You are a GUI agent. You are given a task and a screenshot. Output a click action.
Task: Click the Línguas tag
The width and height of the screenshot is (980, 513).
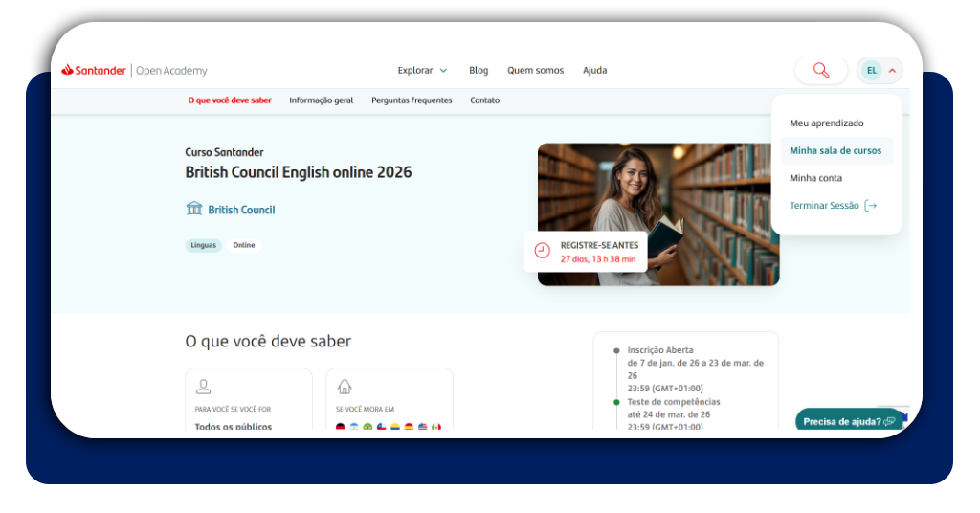[x=204, y=245]
